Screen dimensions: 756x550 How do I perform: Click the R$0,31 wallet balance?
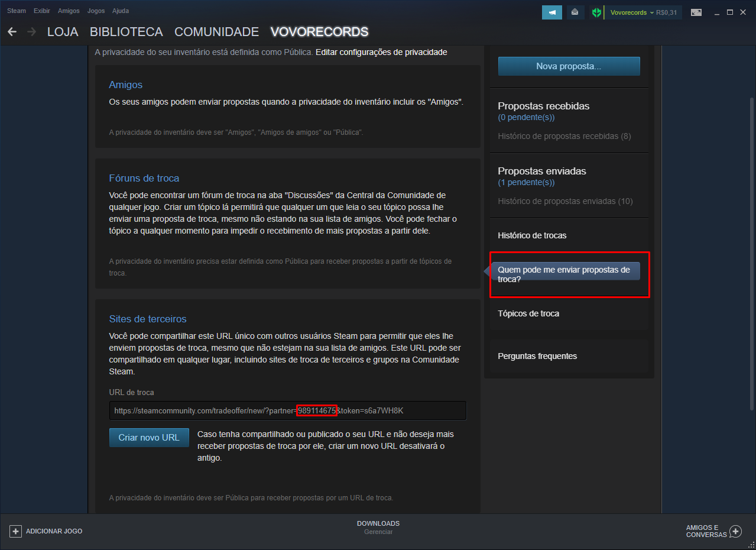pos(667,12)
